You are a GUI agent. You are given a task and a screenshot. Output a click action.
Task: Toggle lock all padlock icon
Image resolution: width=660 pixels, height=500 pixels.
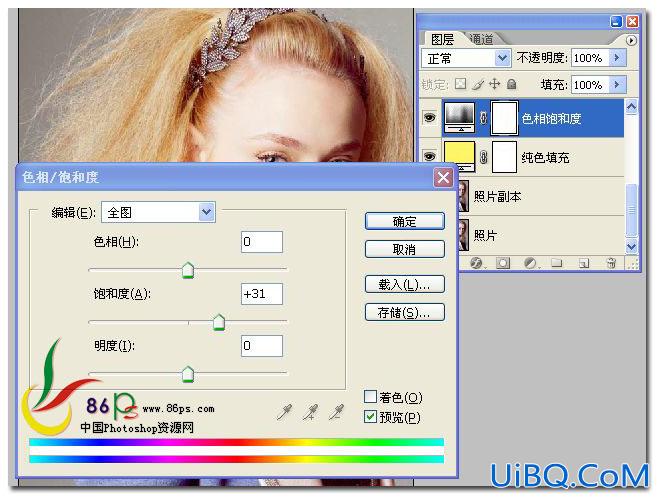[x=511, y=84]
